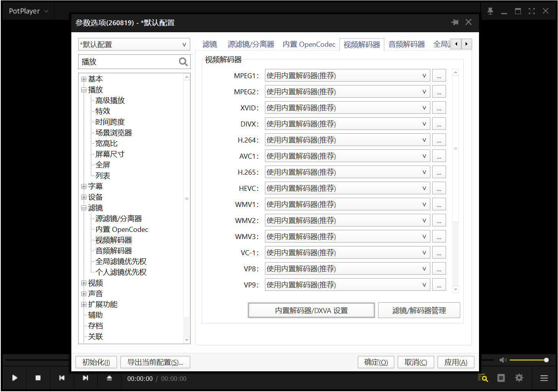
Task: Open the 默认配置 profile dropdown
Action: pos(134,44)
